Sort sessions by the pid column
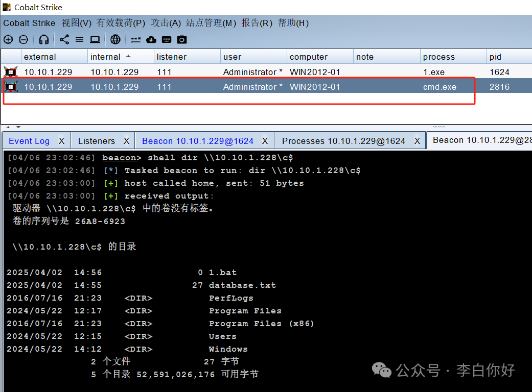This screenshot has width=532, height=392. (x=510, y=57)
